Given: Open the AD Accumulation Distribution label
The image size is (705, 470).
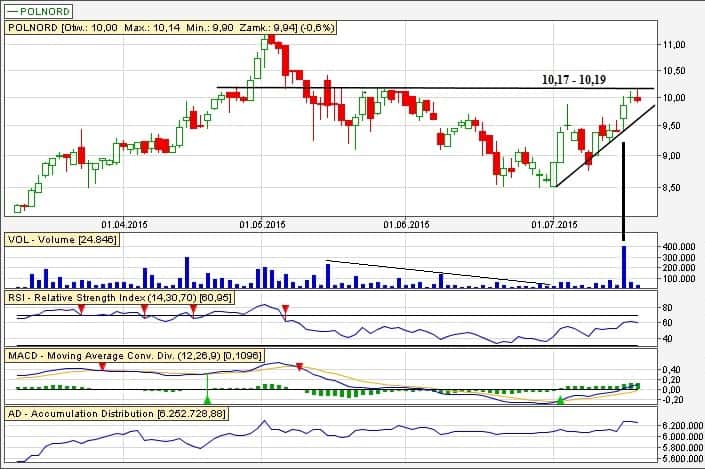Looking at the screenshot, I should coord(110,413).
